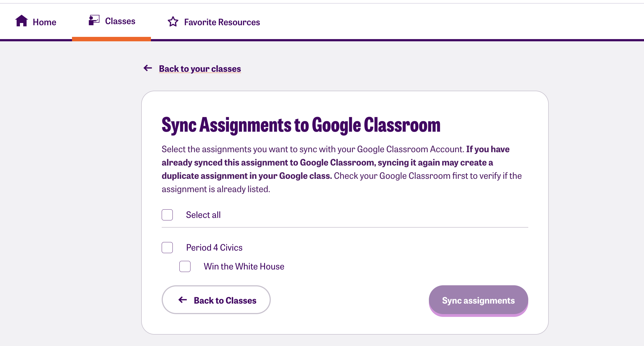Click the Sync assignments button
The width and height of the screenshot is (644, 346).
coord(478,301)
